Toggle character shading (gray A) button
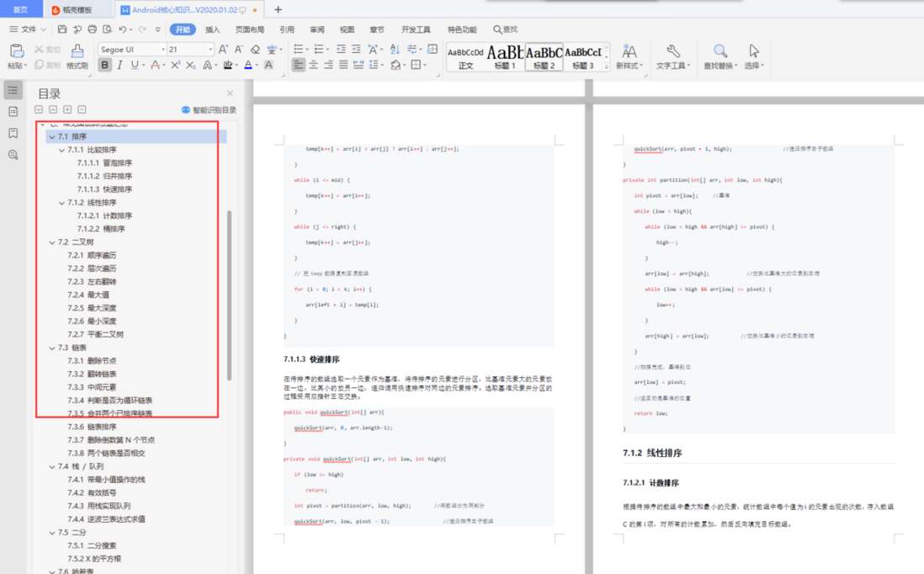This screenshot has height=574, width=924. 268,65
